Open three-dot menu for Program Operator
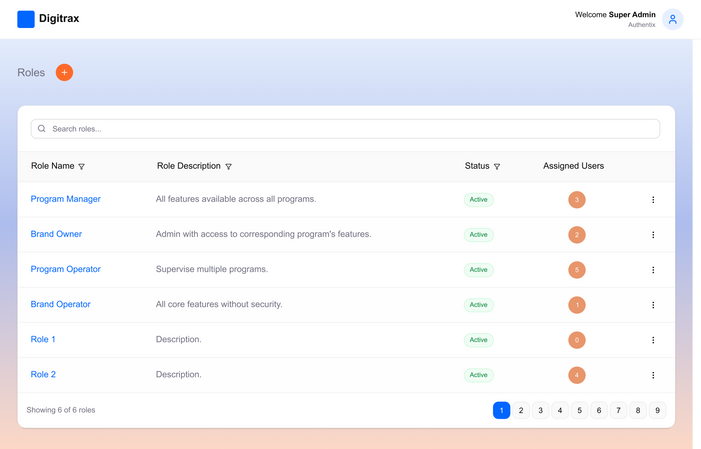 653,270
